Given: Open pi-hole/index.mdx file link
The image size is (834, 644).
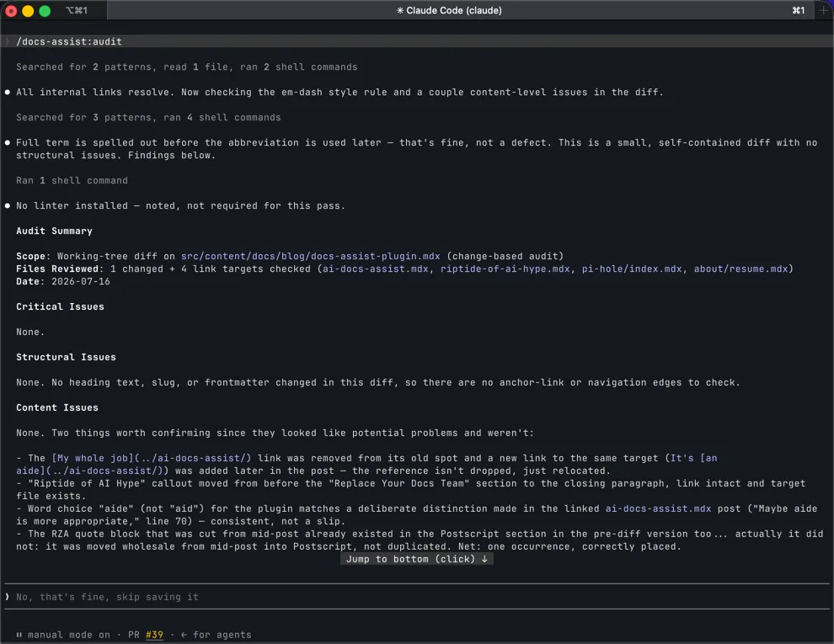Looking at the screenshot, I should tap(631, 269).
